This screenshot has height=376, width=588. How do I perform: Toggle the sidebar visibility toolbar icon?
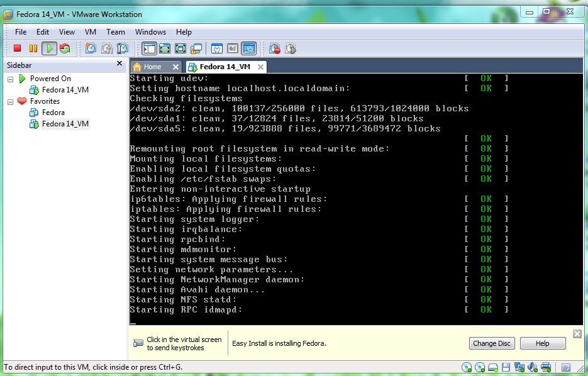149,48
